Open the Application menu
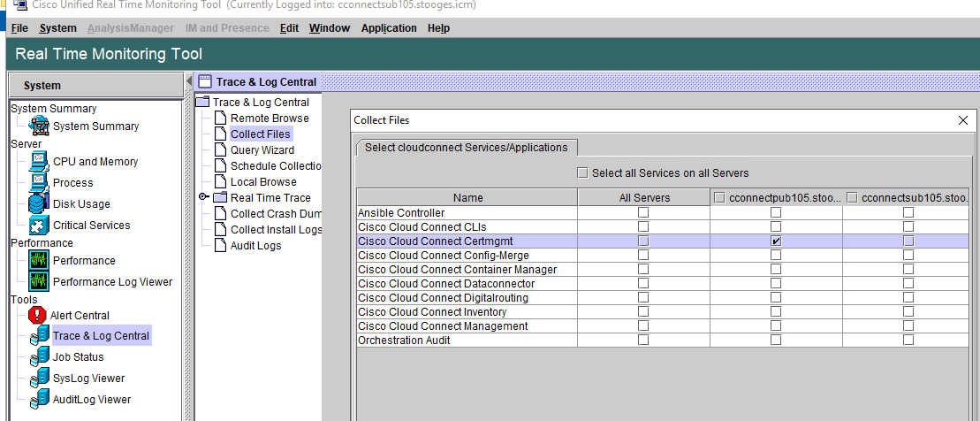 (389, 28)
